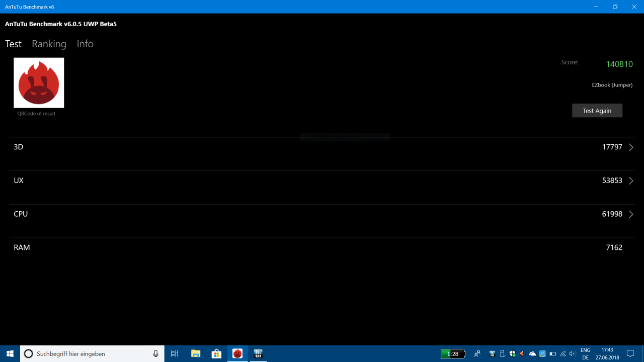Open the OneDrive cloud tray icon
The height and width of the screenshot is (362, 644).
coord(532,354)
